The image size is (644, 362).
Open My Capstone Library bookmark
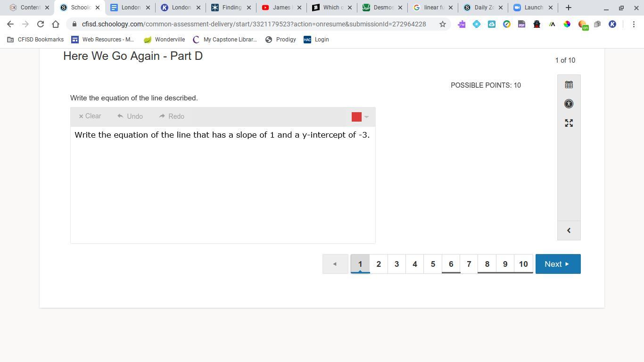(225, 40)
